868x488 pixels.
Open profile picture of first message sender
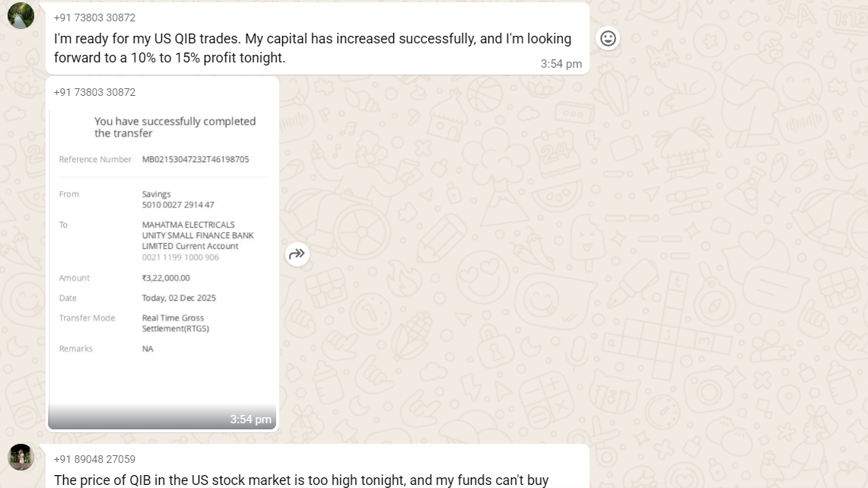pyautogui.click(x=21, y=15)
